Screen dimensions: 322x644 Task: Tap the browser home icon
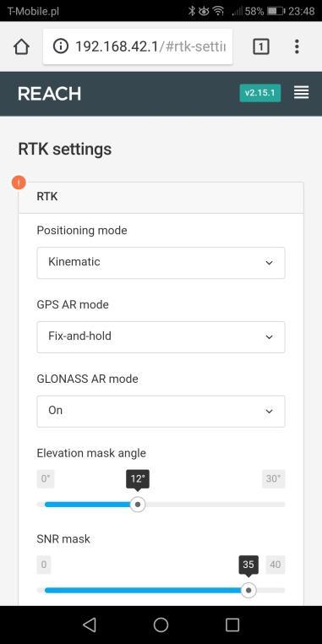pos(21,46)
